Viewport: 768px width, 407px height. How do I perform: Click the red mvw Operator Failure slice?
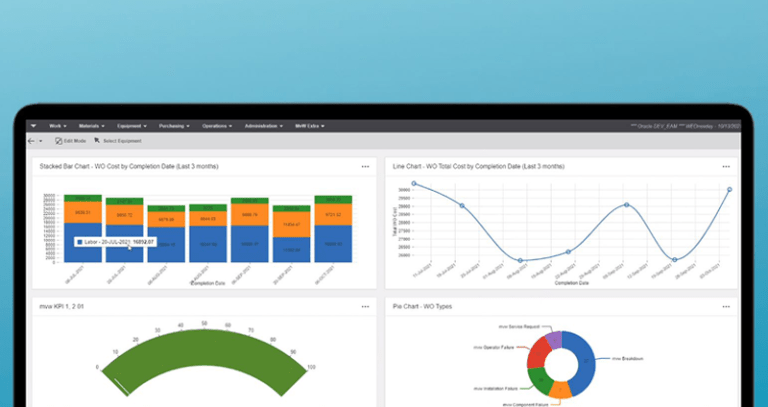[x=537, y=353]
